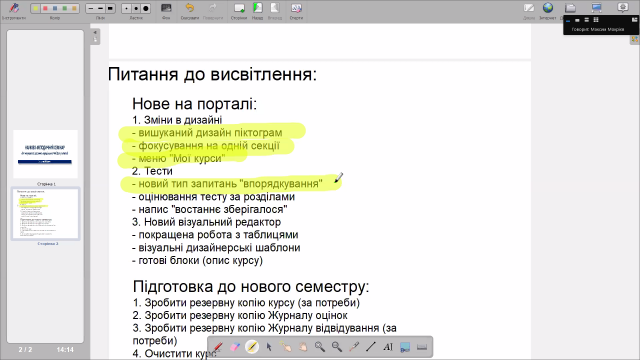Click heading 'Підготовка до нового семестру:'
This screenshot has height=360, width=640.
click(x=251, y=287)
